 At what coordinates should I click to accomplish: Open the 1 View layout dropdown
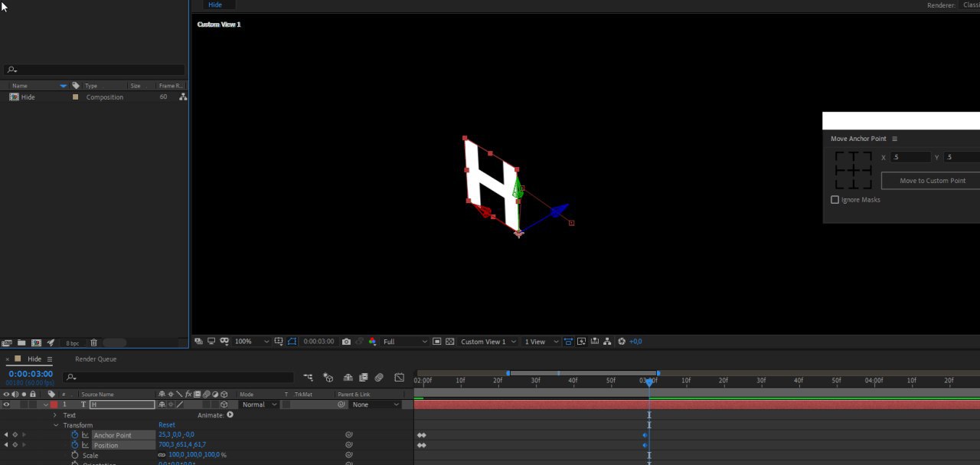[x=541, y=342]
